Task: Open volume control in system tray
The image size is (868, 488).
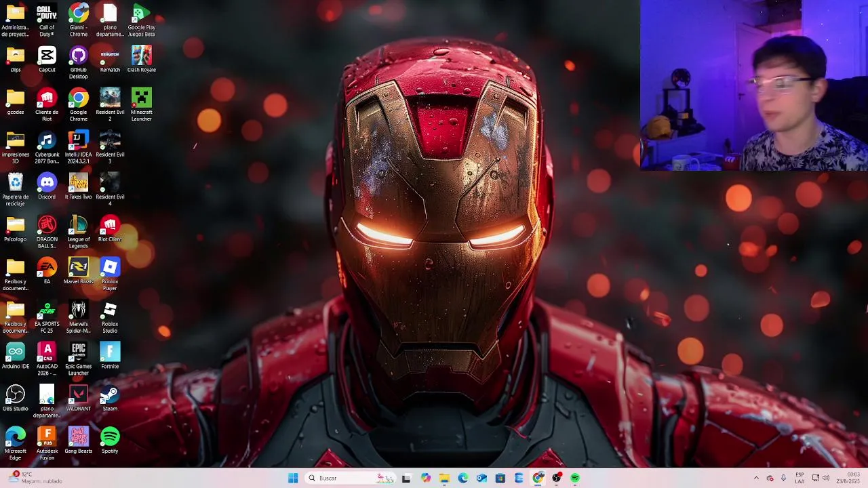Action: [826, 478]
